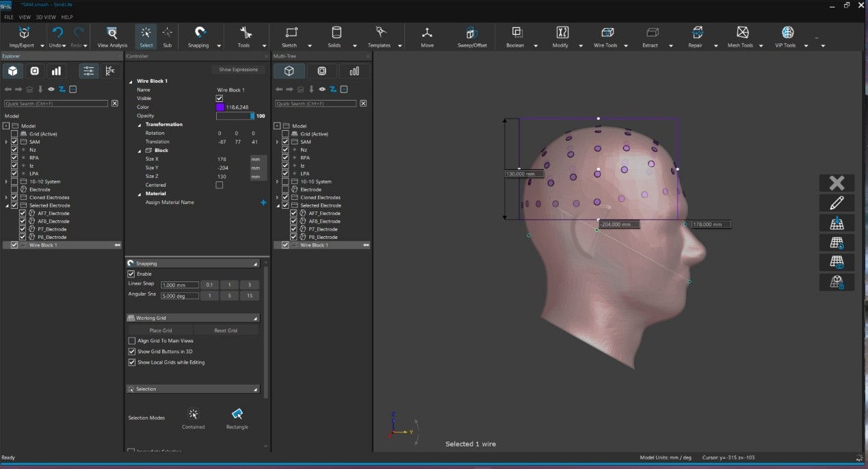Viewport: 868px width, 469px height.
Task: Select the Rectangle selection mode
Action: [x=237, y=414]
